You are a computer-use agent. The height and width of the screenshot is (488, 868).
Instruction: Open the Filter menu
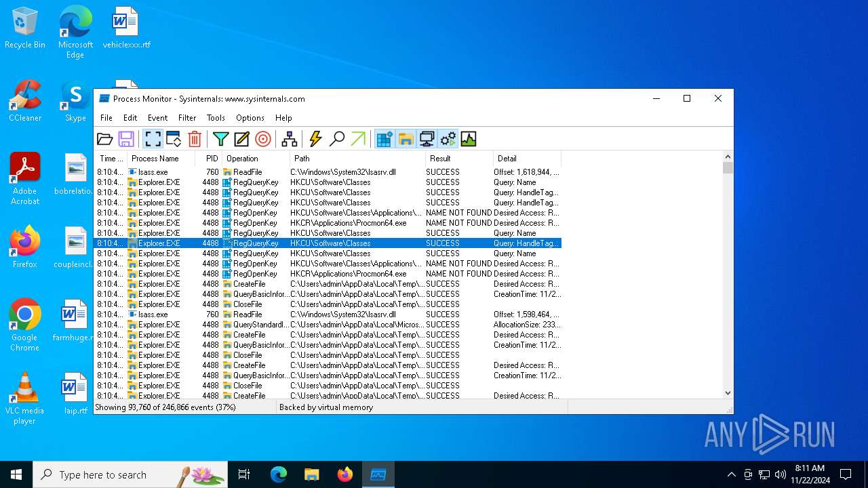pyautogui.click(x=187, y=118)
